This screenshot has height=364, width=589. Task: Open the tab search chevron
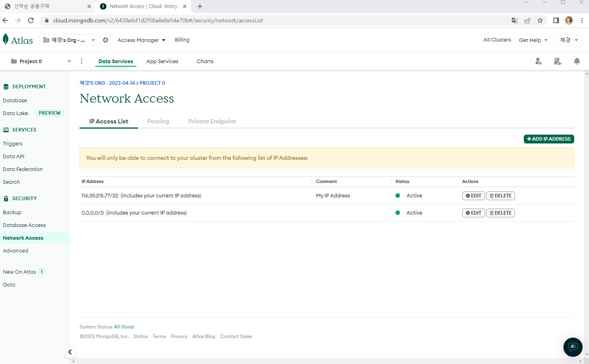526,2
